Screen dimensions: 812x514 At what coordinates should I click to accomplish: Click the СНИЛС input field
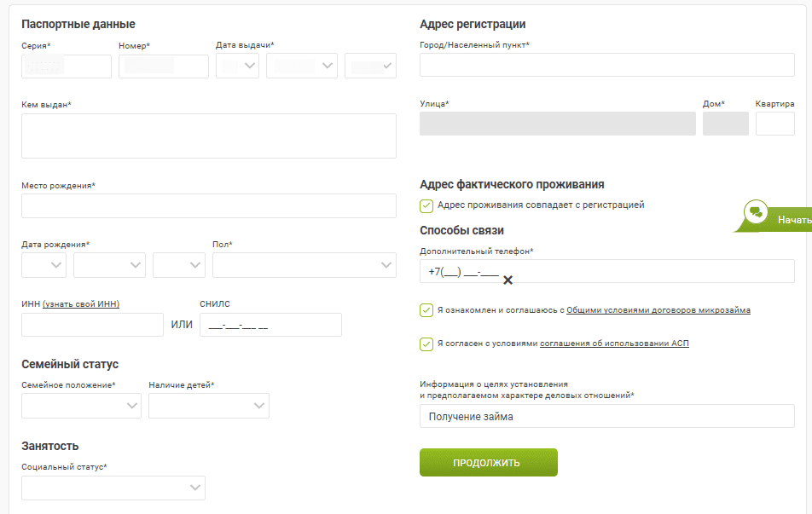coord(271,325)
